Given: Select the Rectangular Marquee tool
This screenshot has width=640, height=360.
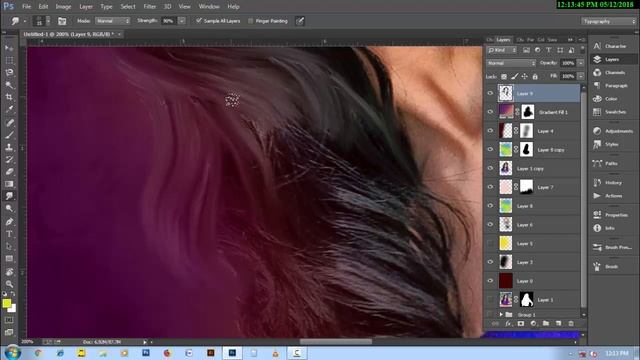Looking at the screenshot, I should [9, 60].
